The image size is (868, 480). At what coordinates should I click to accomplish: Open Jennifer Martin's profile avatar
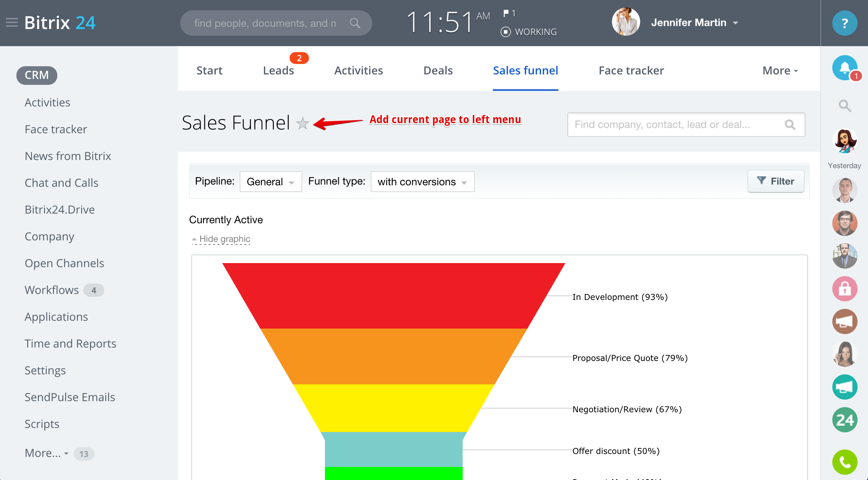(x=626, y=22)
